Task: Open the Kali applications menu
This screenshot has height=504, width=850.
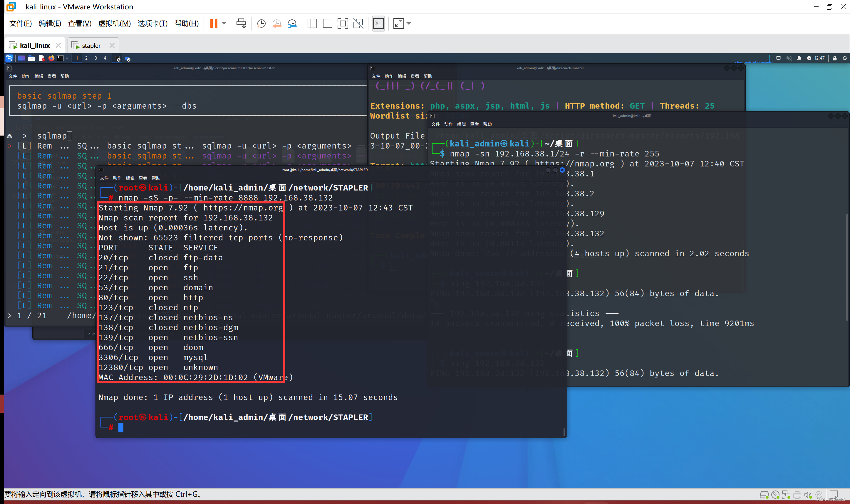Action: (x=9, y=58)
